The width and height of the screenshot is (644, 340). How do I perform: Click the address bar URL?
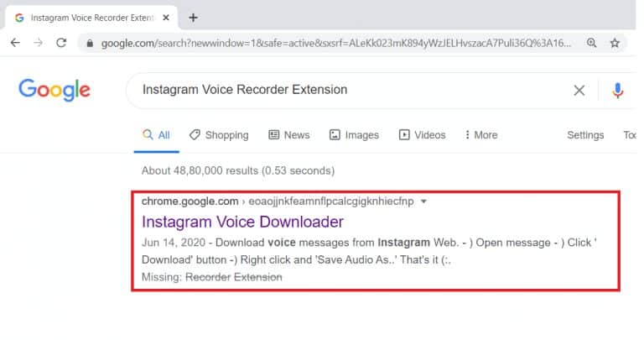pyautogui.click(x=335, y=43)
